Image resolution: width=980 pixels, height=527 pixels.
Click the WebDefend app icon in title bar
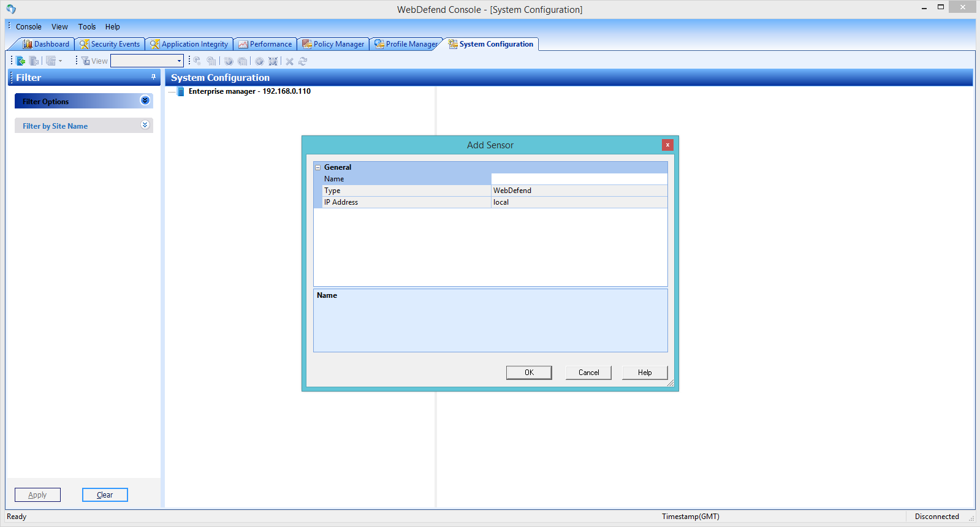[11, 9]
